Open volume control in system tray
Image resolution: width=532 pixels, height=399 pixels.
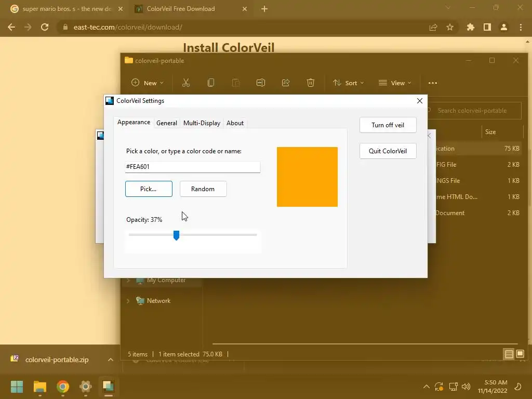[x=466, y=387]
